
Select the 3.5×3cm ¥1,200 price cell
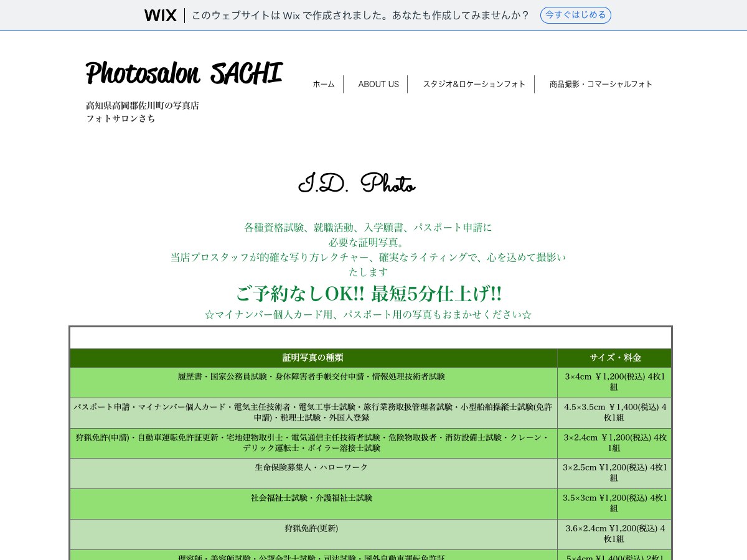pyautogui.click(x=614, y=504)
